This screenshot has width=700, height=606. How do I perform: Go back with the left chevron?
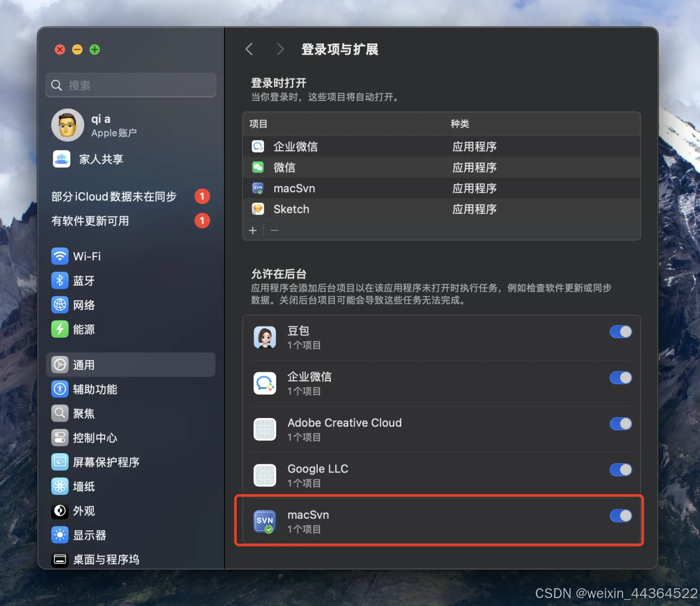coord(249,49)
